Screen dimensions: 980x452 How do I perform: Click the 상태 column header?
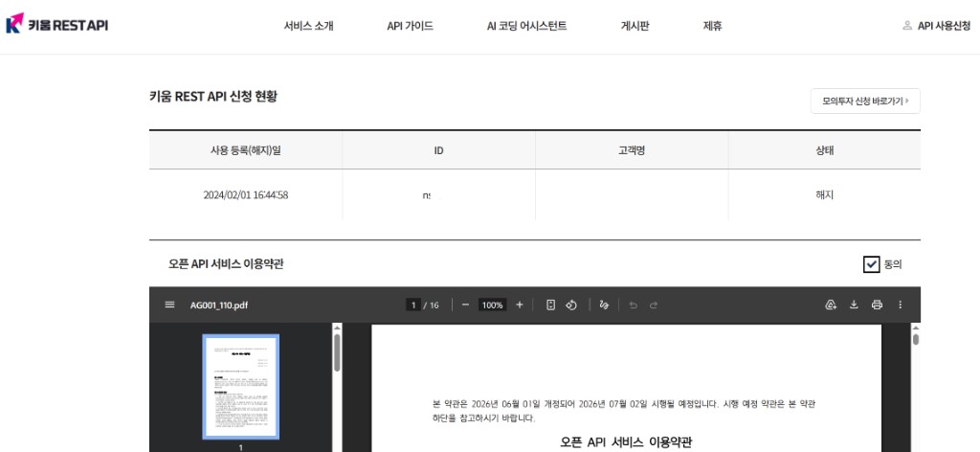(x=824, y=150)
